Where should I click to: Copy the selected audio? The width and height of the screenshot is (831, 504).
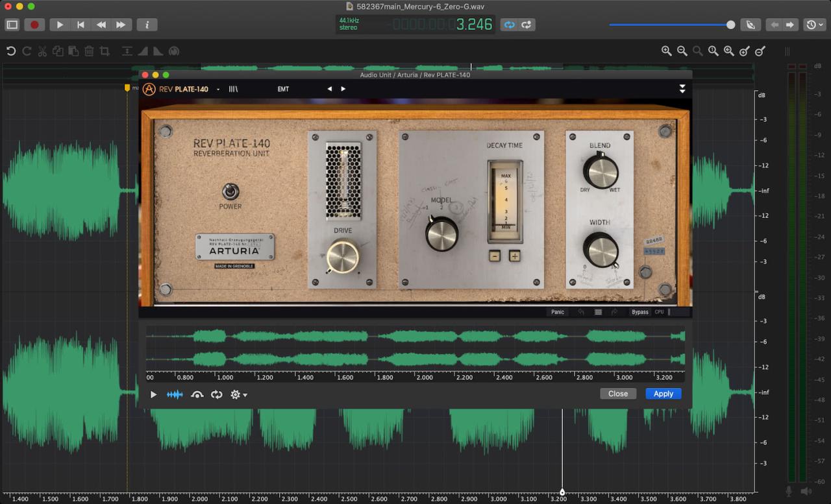tap(58, 51)
